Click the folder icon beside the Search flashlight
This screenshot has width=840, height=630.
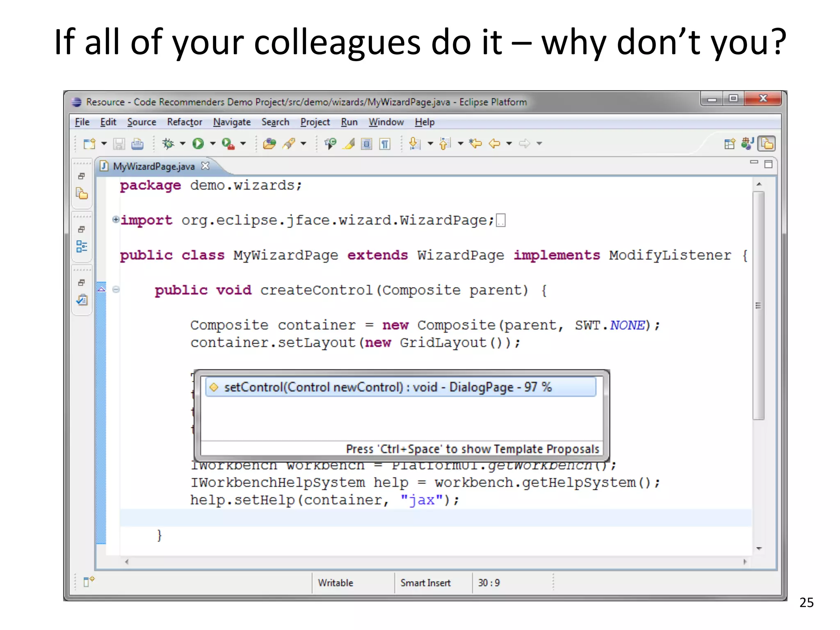(x=269, y=144)
